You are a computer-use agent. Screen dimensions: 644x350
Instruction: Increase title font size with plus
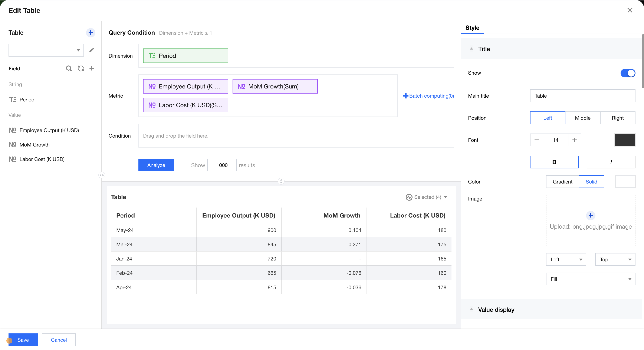coord(575,140)
